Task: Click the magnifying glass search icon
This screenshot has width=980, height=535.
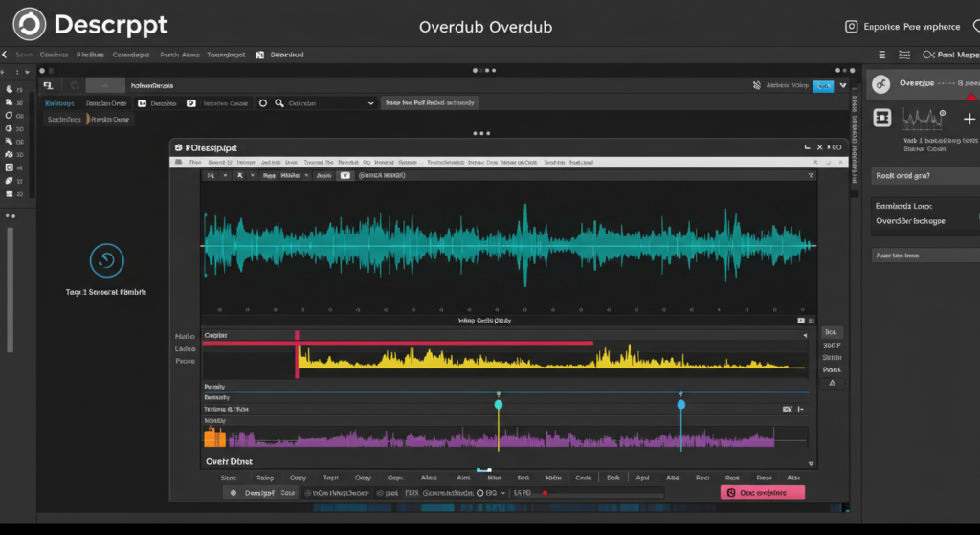Action: [279, 103]
